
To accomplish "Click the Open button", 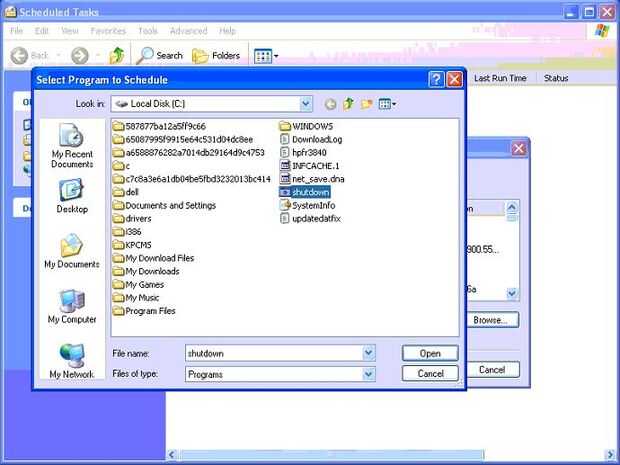I will coord(430,353).
